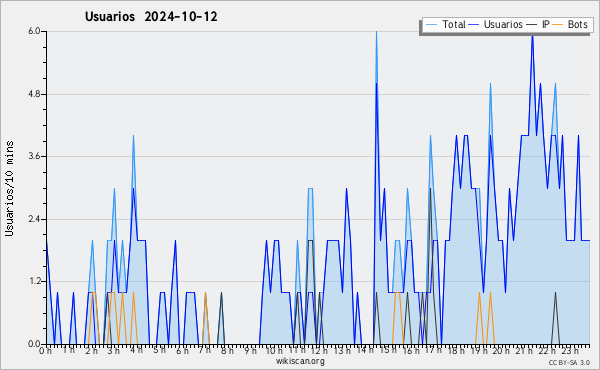Select the 'Bots' legend entry

pos(577,24)
